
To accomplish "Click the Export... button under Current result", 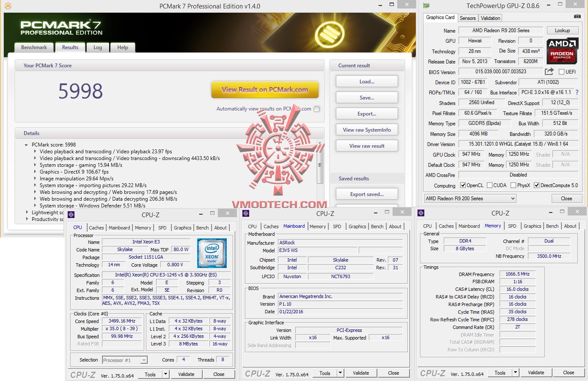I will point(367,114).
